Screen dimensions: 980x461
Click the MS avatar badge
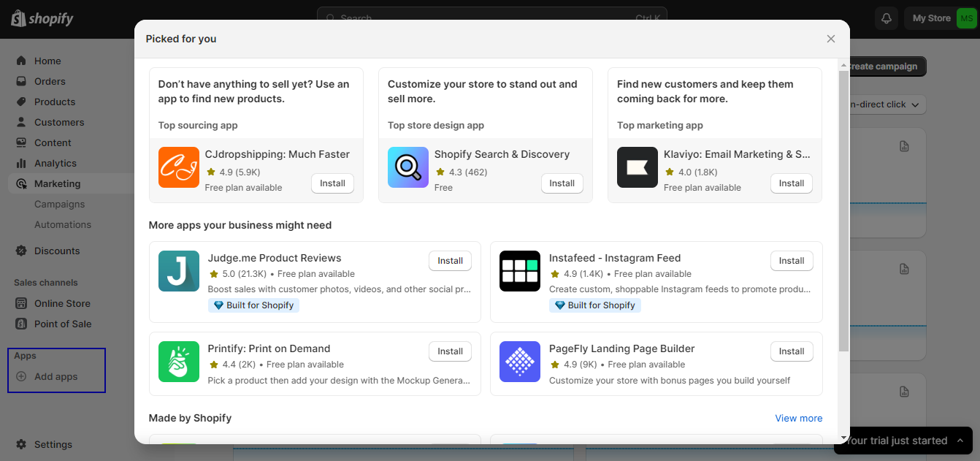point(966,18)
